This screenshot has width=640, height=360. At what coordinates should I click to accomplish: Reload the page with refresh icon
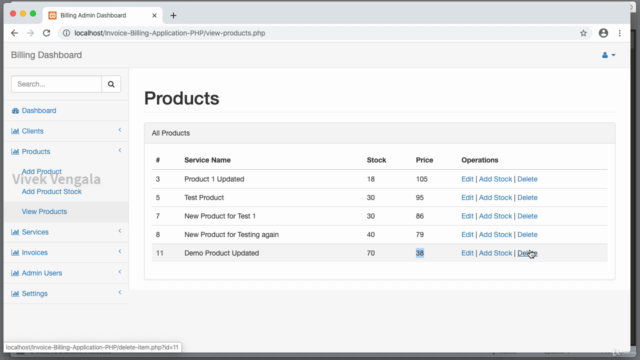[x=47, y=33]
